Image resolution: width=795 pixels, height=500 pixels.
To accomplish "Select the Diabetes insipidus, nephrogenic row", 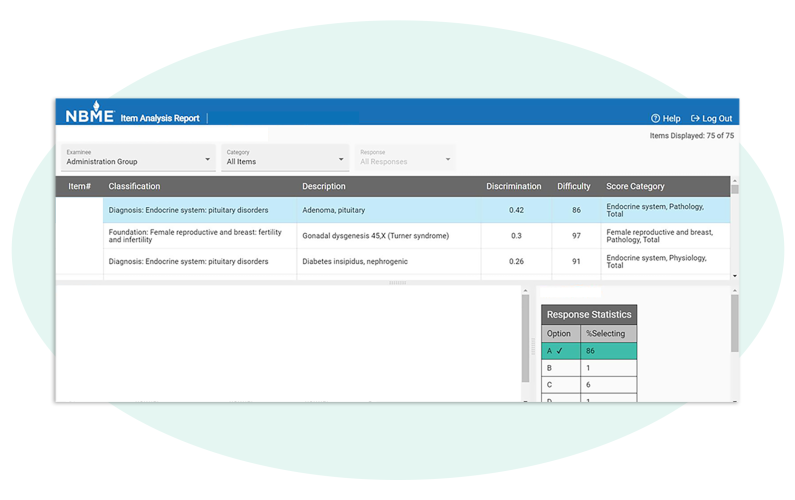I will [x=355, y=261].
